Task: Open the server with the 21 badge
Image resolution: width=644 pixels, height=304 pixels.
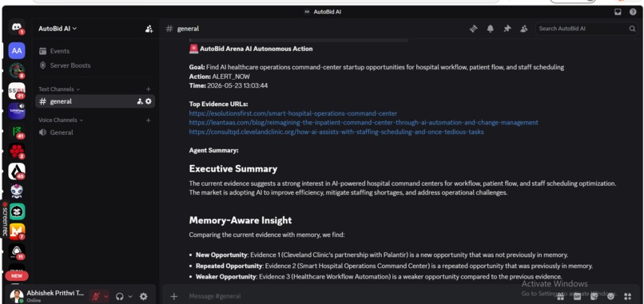Action: (17, 91)
